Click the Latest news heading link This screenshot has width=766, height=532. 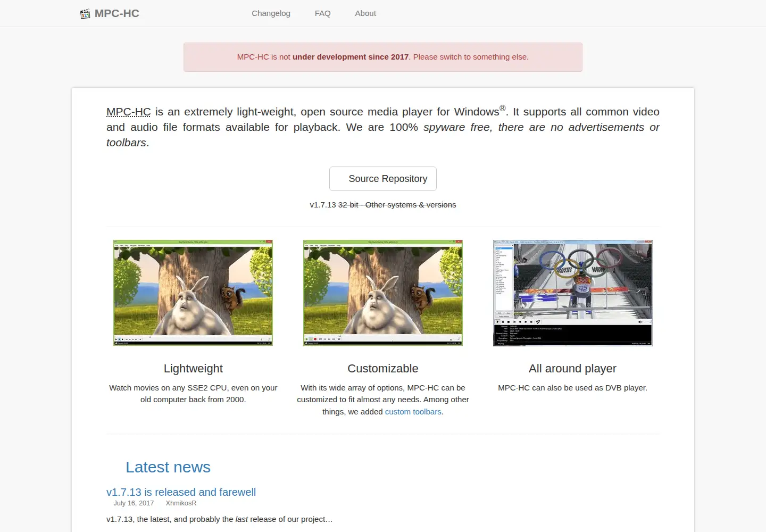(x=168, y=467)
